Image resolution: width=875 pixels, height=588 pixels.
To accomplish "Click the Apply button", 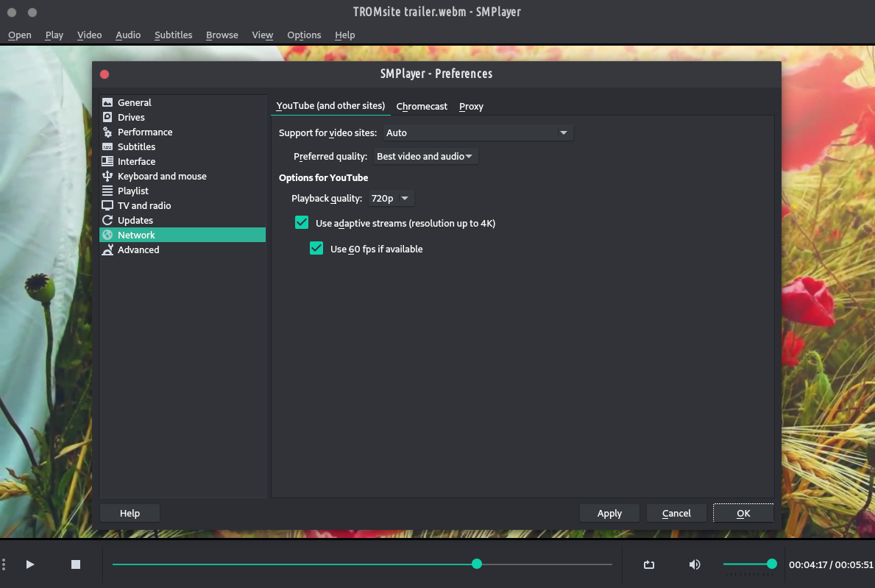I will pyautogui.click(x=609, y=514).
